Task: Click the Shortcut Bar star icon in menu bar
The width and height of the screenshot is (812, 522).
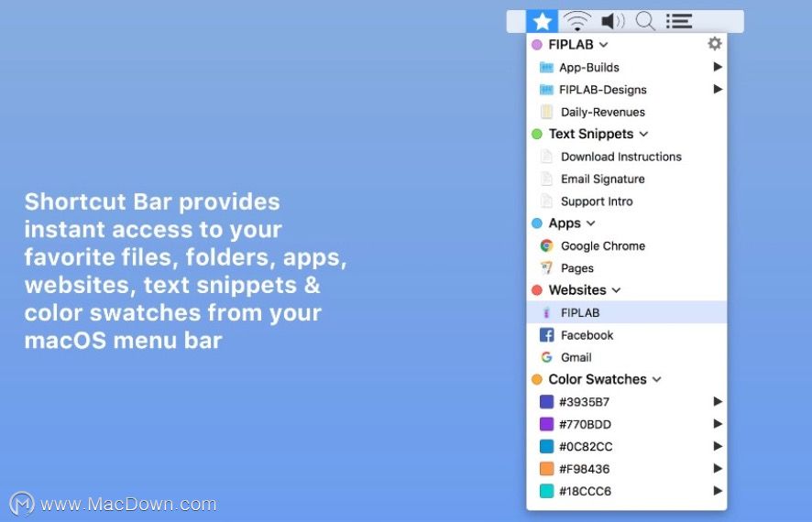Action: 542,21
